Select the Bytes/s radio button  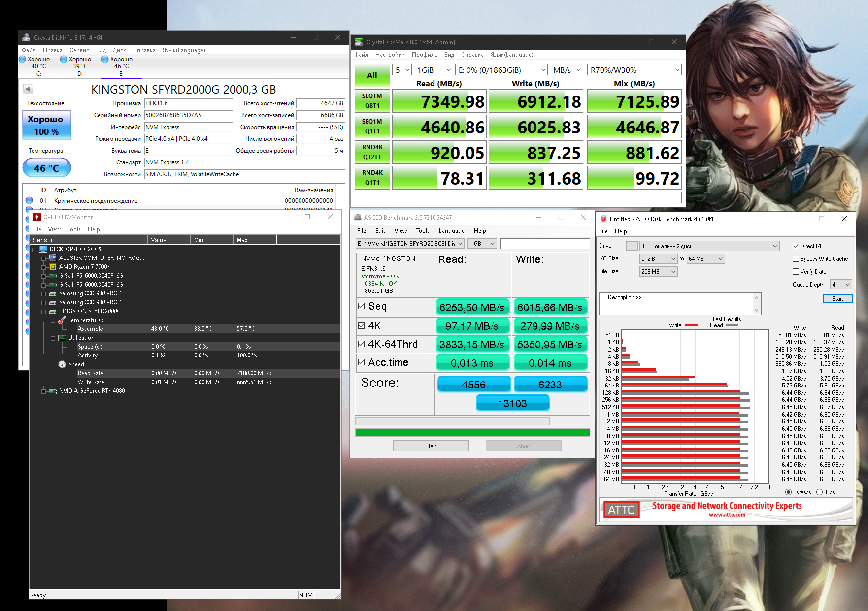coord(789,492)
